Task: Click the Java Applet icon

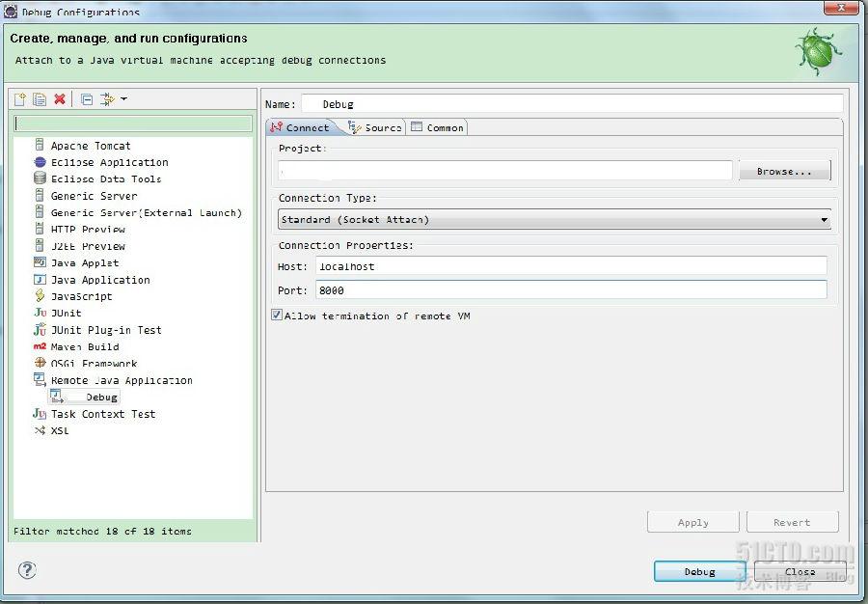Action: click(x=40, y=262)
